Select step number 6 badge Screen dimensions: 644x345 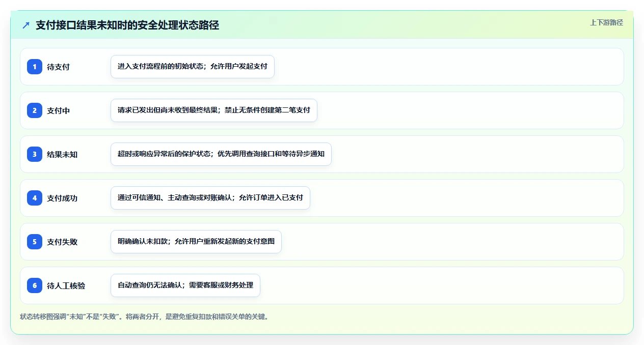point(35,285)
